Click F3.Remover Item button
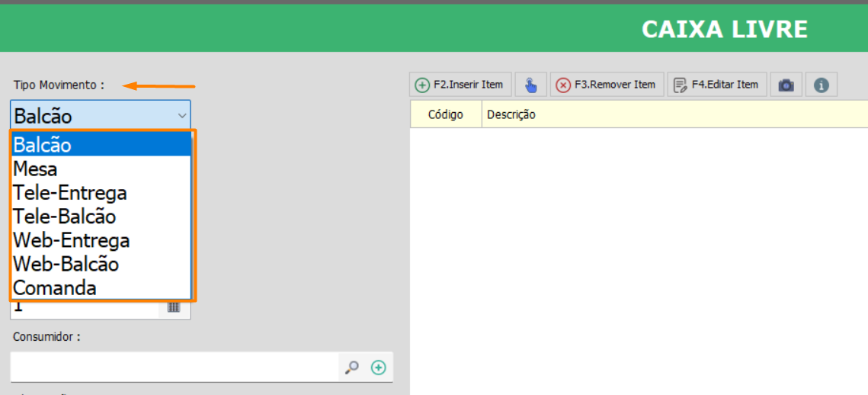The height and width of the screenshot is (395, 868). click(x=607, y=85)
